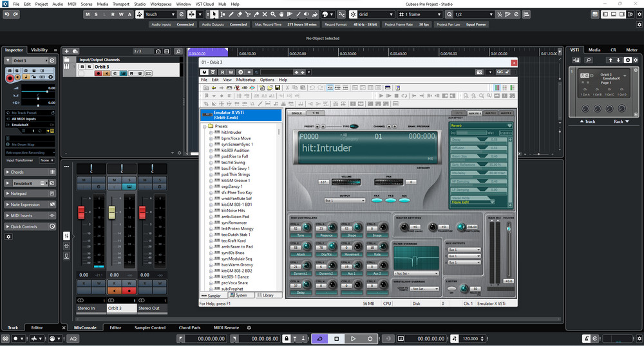Click the Add Track plus icon

coord(66,51)
